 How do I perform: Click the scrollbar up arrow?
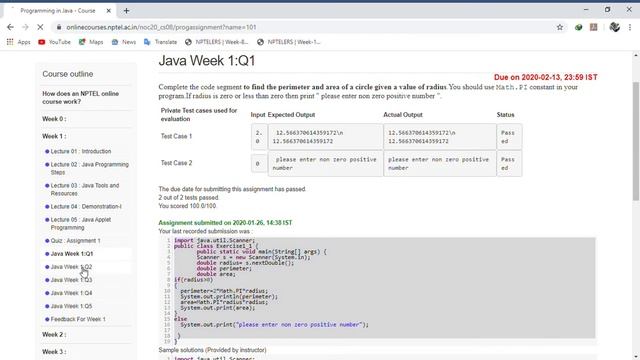[636, 55]
